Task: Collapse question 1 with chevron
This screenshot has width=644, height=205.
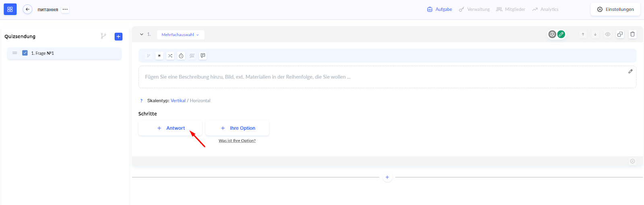Action: click(x=142, y=34)
